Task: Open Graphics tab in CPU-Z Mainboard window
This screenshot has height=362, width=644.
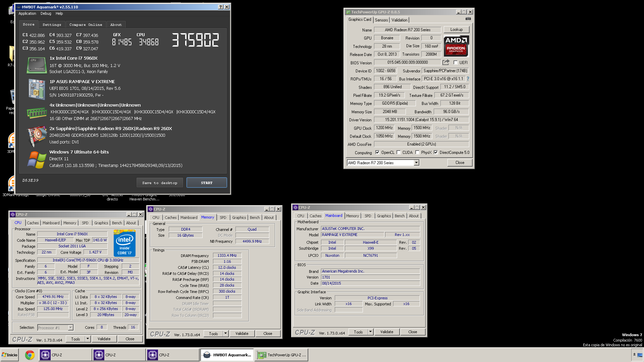Action: click(384, 216)
